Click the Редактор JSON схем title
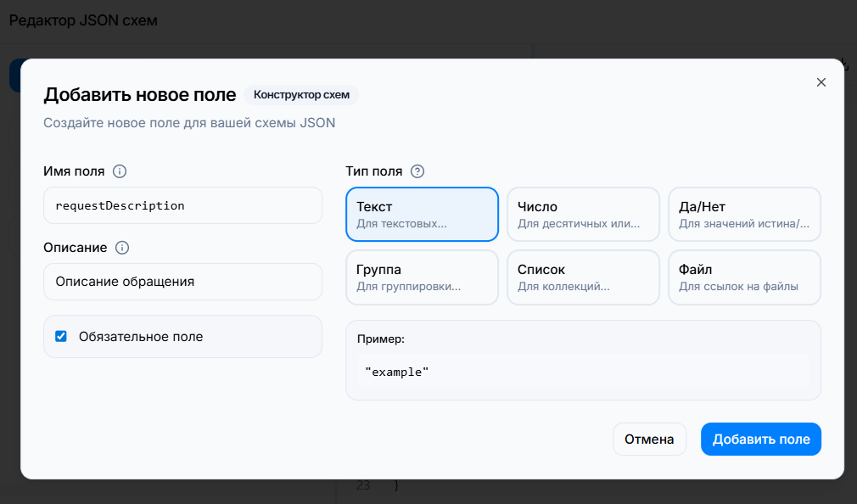The height and width of the screenshot is (504, 857). tap(82, 20)
